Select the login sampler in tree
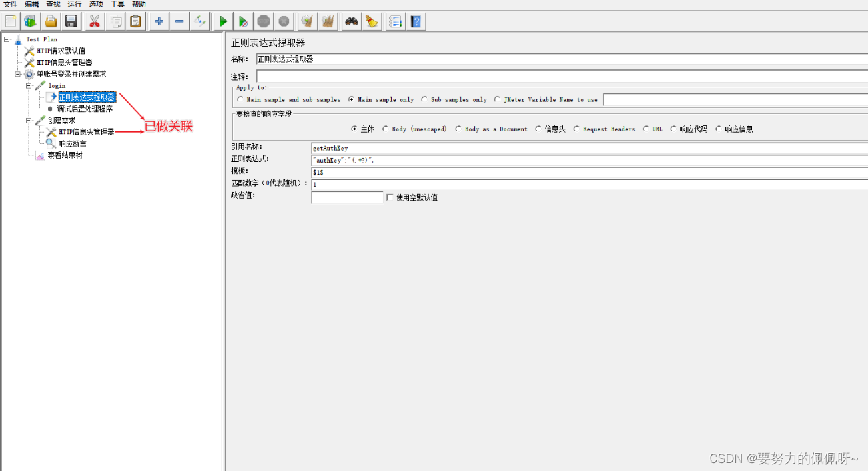The image size is (868, 471). pos(57,85)
